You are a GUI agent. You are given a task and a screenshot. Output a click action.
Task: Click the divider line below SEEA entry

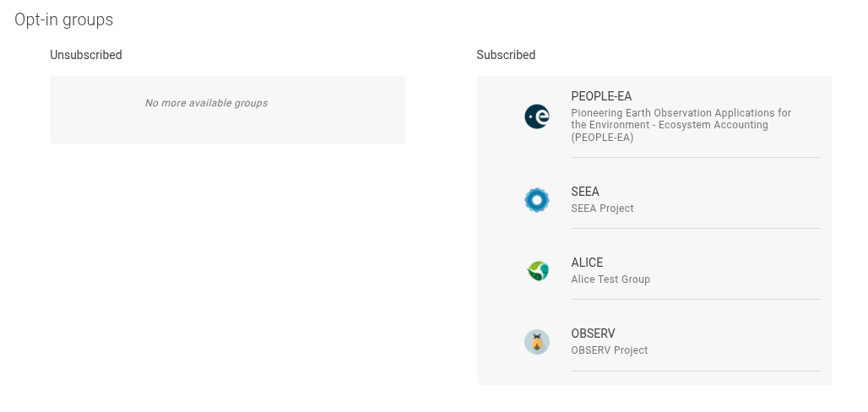(x=695, y=228)
